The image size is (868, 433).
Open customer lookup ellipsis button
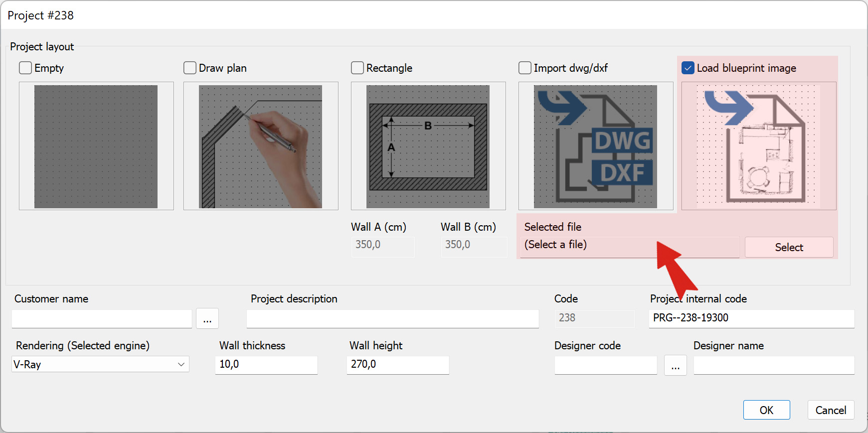tap(207, 318)
